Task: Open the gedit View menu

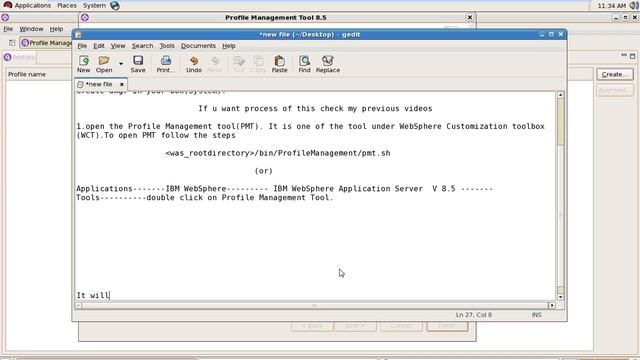Action: (x=118, y=46)
